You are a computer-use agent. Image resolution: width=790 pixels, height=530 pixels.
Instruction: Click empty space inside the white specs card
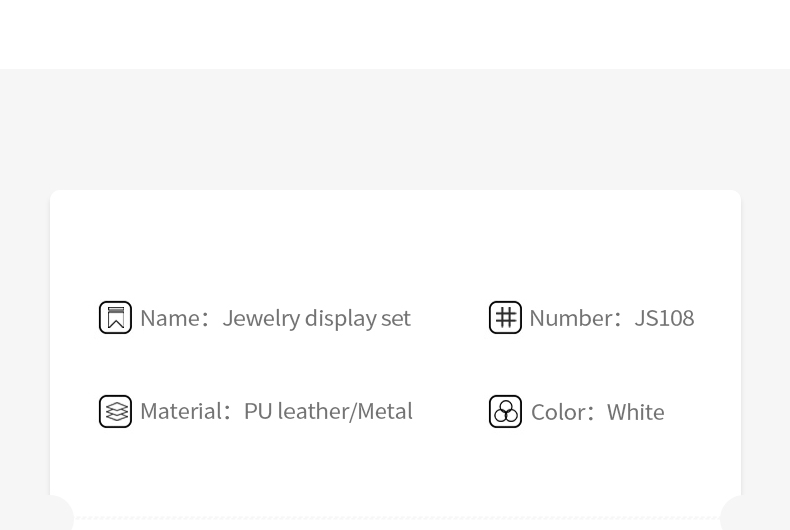(x=395, y=242)
